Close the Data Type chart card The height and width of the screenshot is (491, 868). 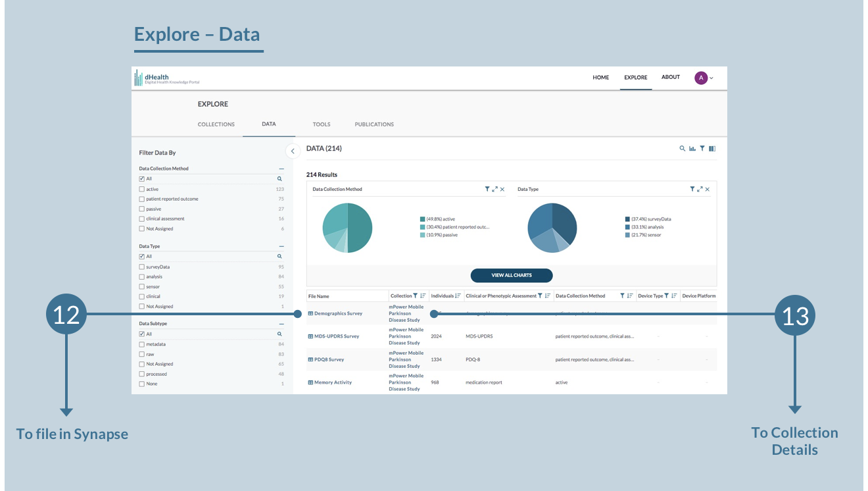[x=708, y=189]
